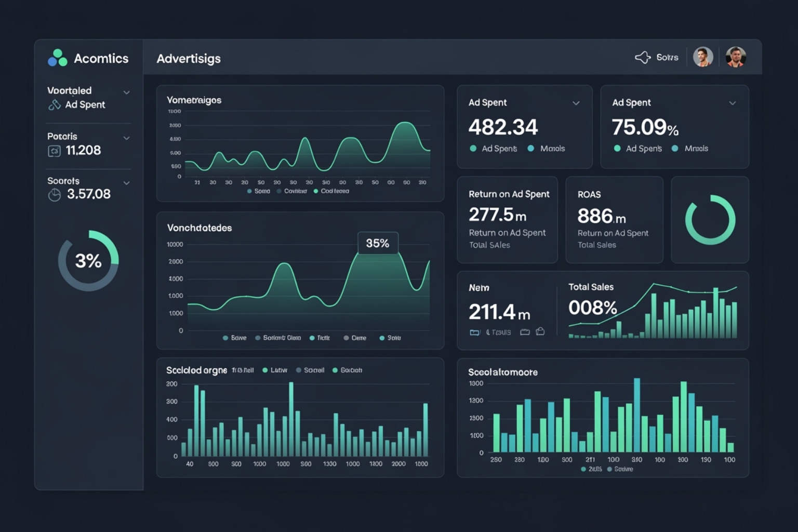
Task: Click the pie chart icon beside 3.57,08
Action: point(54,194)
